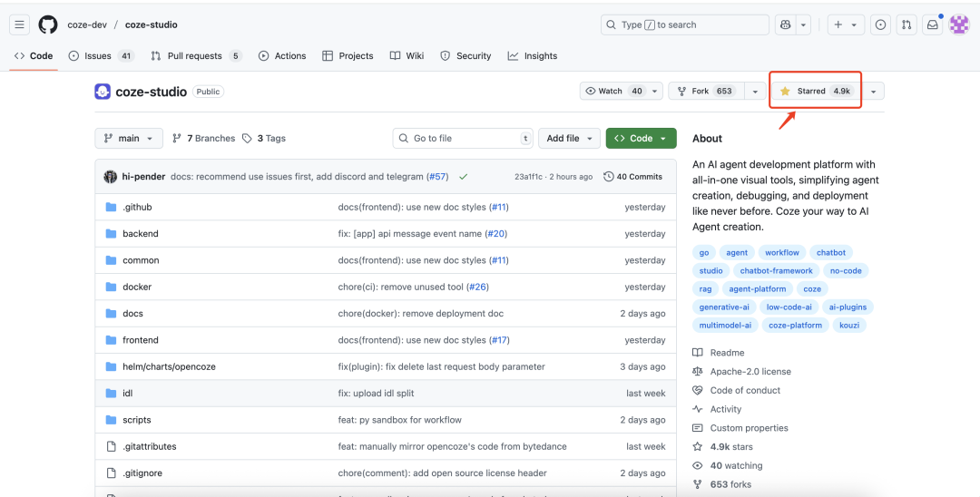
Task: Expand the star lists dropdown arrow
Action: (873, 92)
